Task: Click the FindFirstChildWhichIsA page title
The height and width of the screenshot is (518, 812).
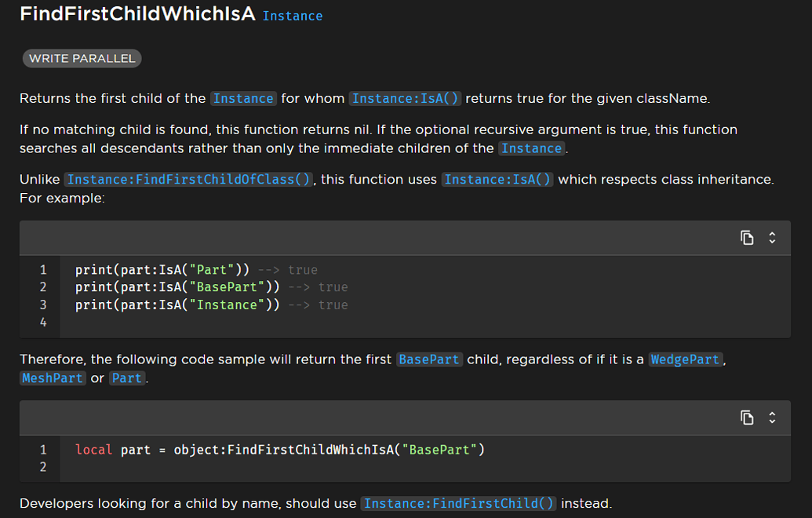Action: (138, 13)
